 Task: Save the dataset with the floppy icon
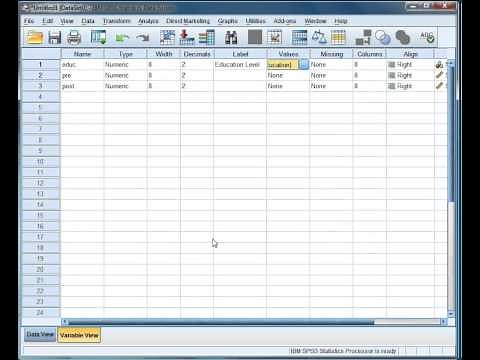[54, 37]
